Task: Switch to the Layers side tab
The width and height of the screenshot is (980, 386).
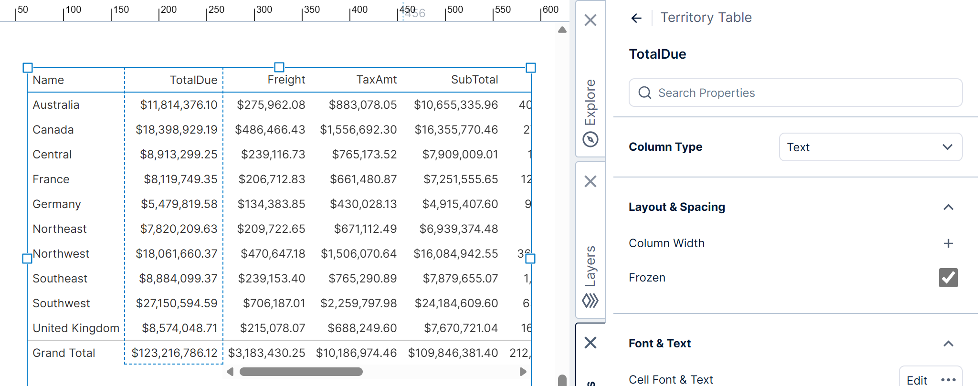Action: (590, 266)
